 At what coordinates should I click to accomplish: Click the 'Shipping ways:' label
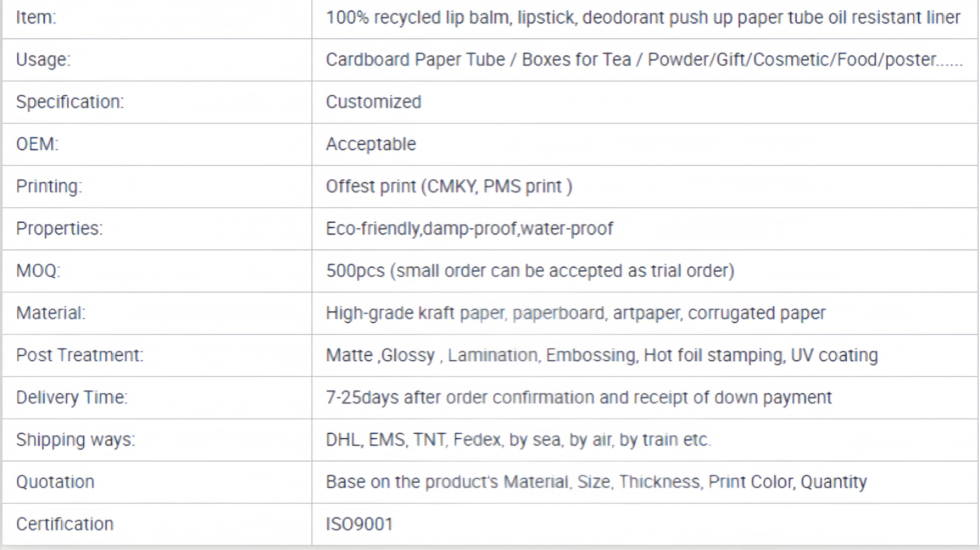[x=76, y=440]
